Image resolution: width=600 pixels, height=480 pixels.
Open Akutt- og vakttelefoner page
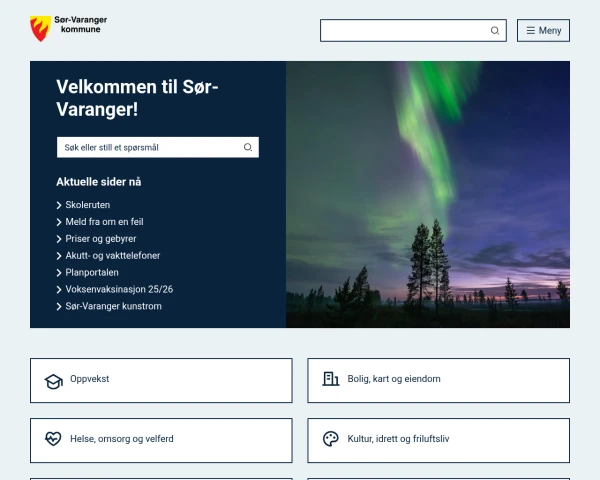coord(112,256)
